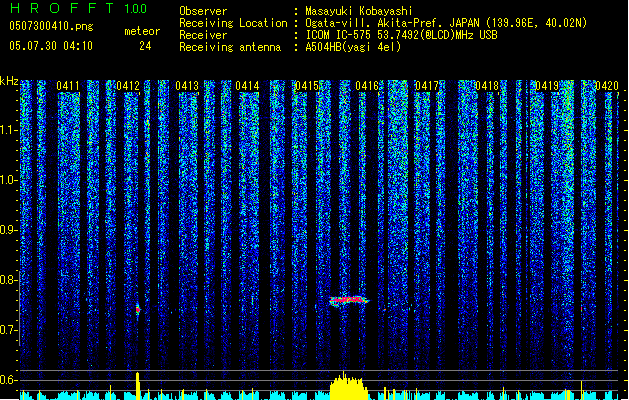
Task: Click the 0417 time marker
Action: coord(427,86)
